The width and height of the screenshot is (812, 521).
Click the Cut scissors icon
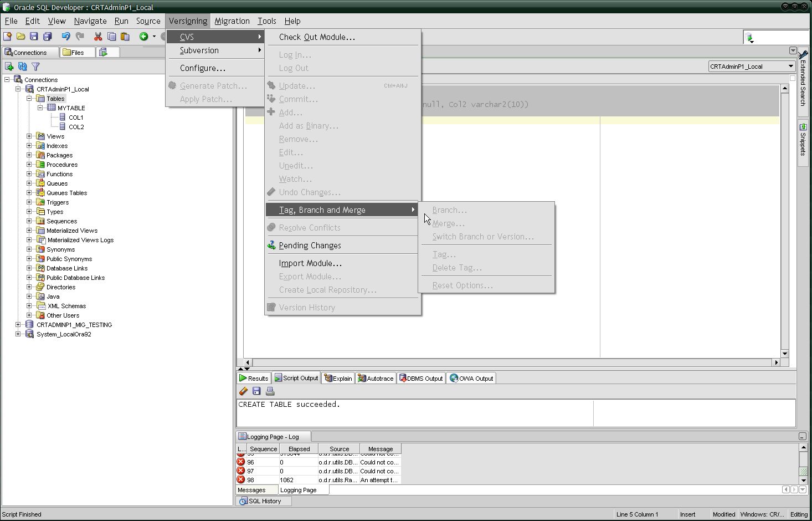[98, 37]
